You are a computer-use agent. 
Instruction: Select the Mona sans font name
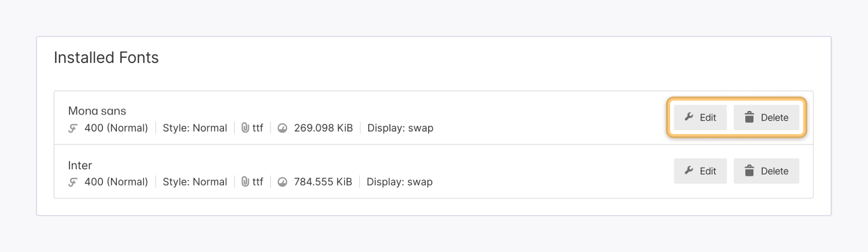97,110
